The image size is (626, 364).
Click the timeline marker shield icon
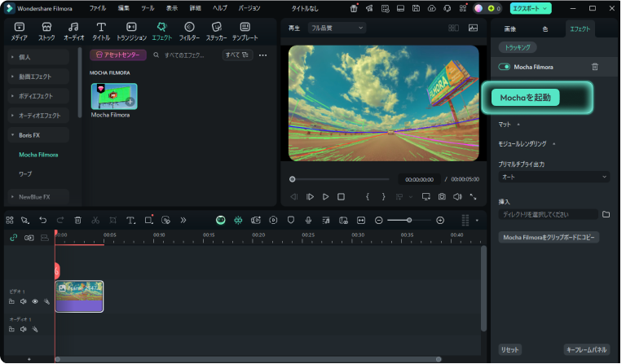tap(291, 221)
